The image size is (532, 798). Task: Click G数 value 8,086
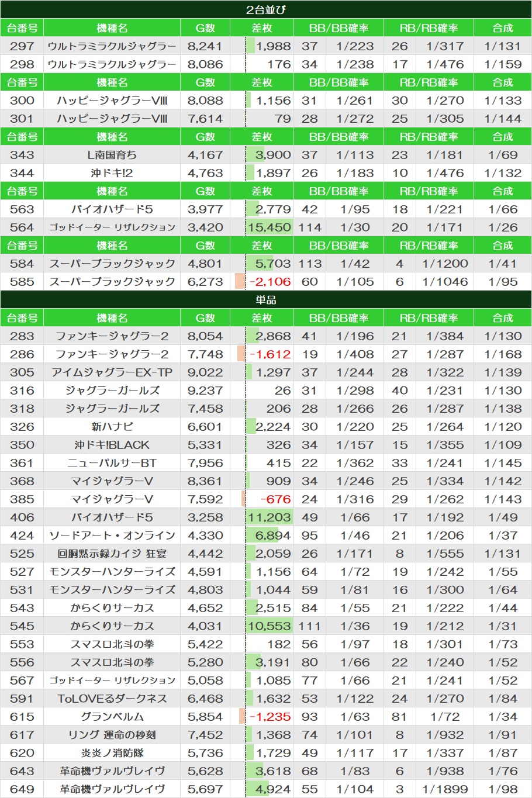pos(205,64)
